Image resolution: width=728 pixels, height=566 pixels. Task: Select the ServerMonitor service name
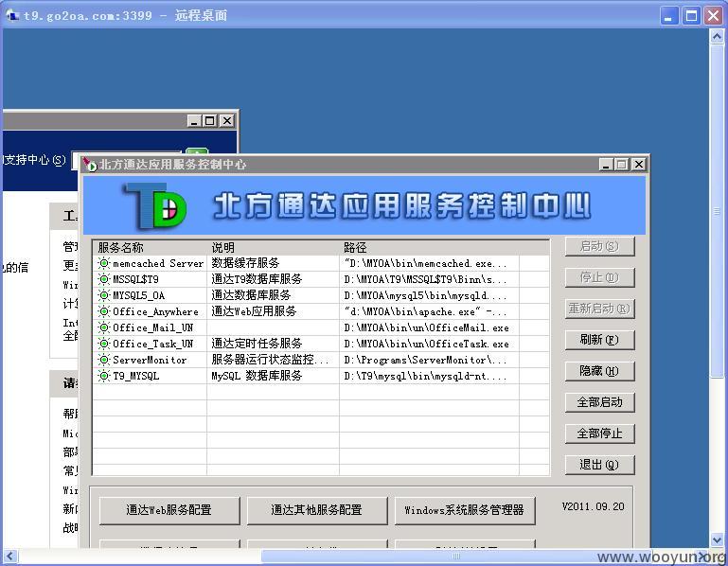150,360
